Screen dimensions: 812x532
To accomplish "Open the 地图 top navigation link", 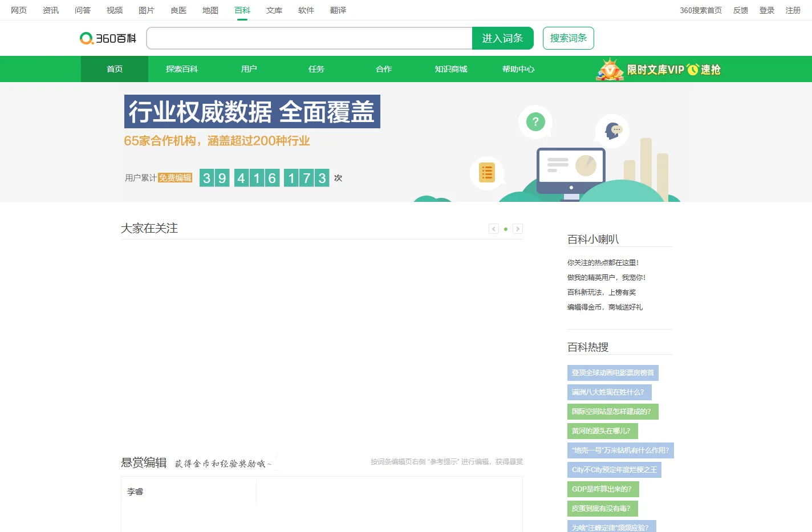I will click(210, 10).
